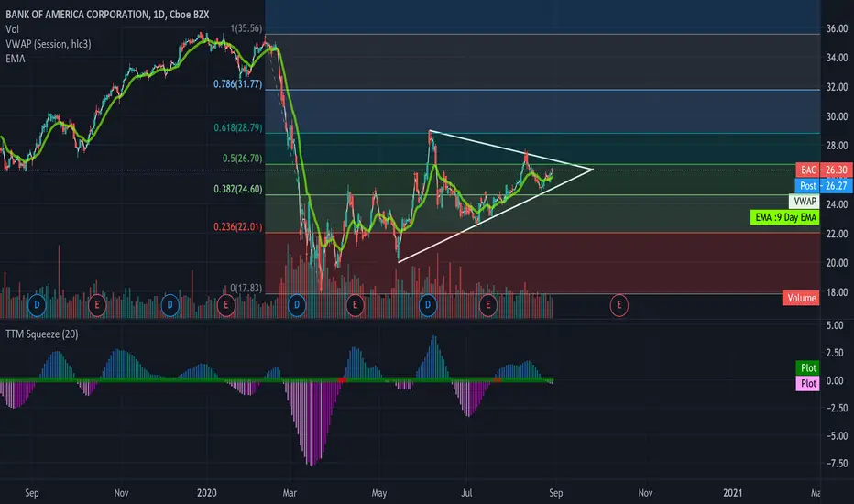Click the 2020 label on time axis
The height and width of the screenshot is (504, 854).
(x=207, y=493)
